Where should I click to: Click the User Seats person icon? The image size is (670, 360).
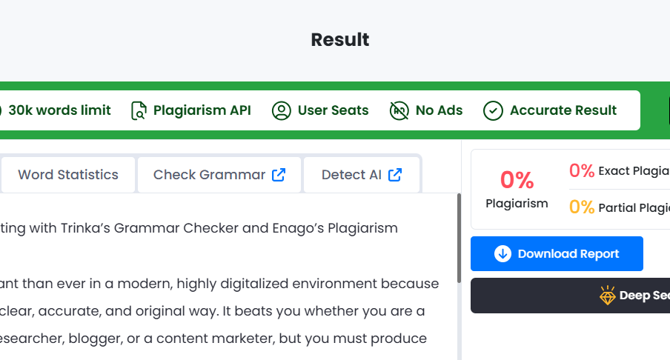(281, 111)
